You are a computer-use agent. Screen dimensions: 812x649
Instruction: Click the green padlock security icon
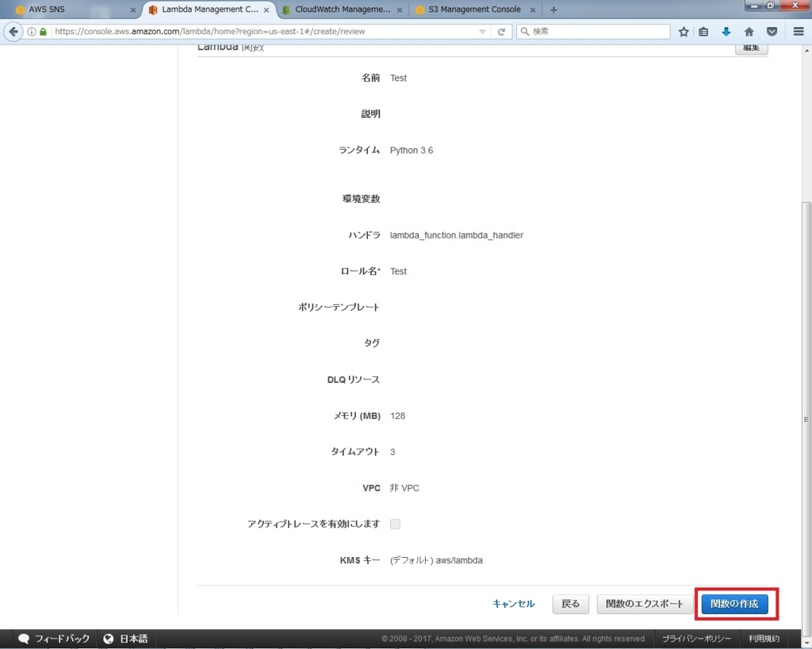point(43,32)
